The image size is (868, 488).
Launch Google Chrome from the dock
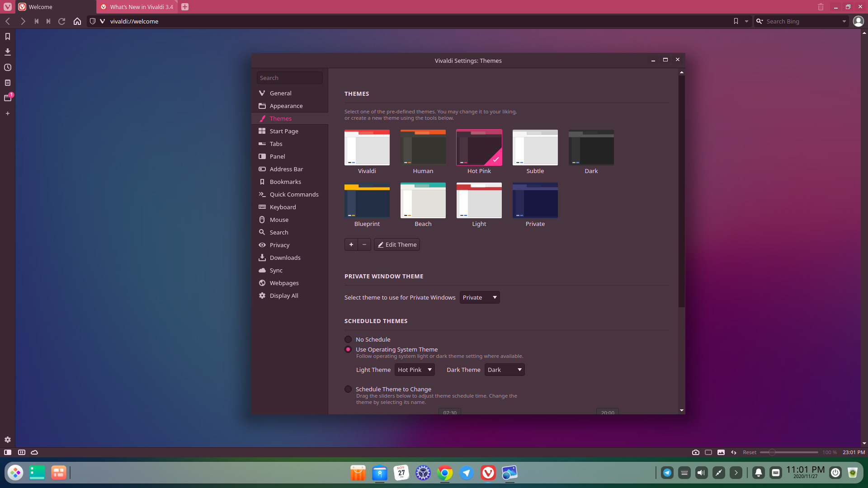coord(445,473)
